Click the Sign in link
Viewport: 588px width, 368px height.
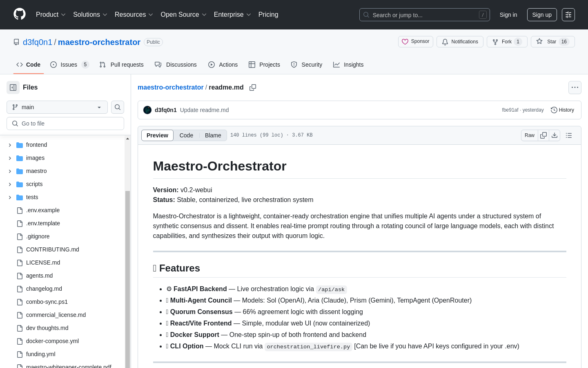508,15
